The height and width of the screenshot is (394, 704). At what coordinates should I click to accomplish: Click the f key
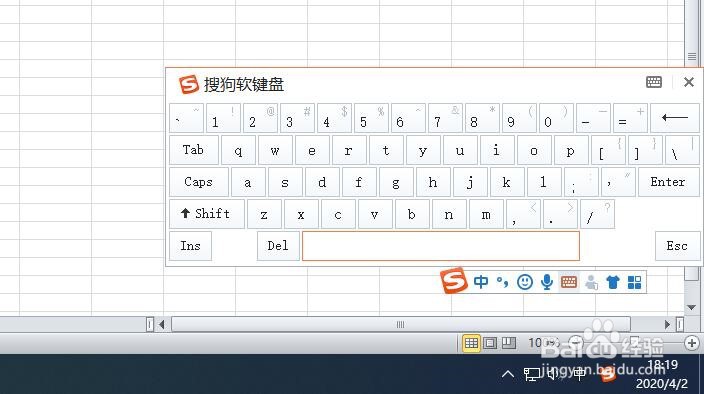(x=359, y=182)
